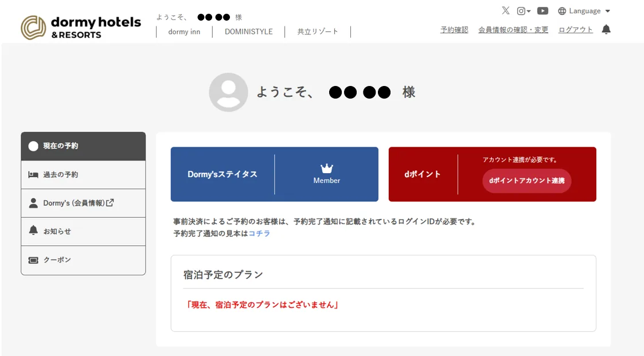Click the small ようこそ greeting in header

click(x=199, y=17)
